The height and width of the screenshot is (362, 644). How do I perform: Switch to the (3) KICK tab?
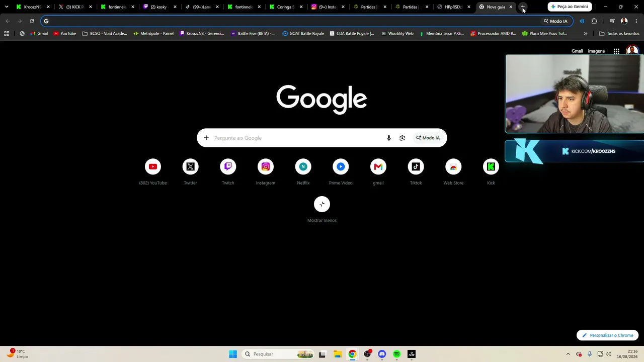point(74,7)
